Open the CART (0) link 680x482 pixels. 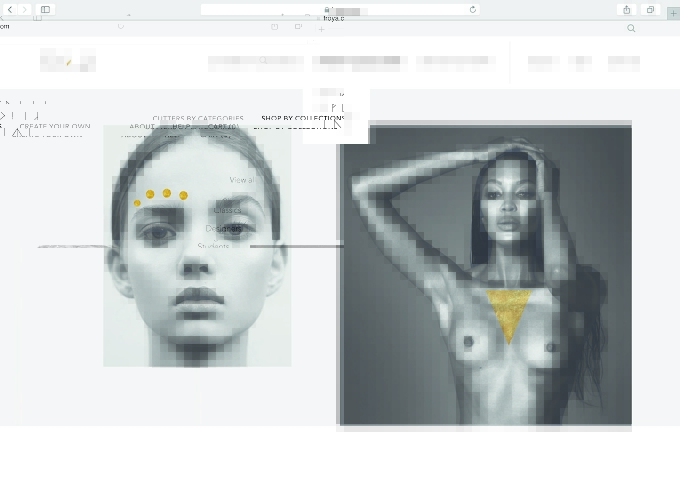coord(223,126)
